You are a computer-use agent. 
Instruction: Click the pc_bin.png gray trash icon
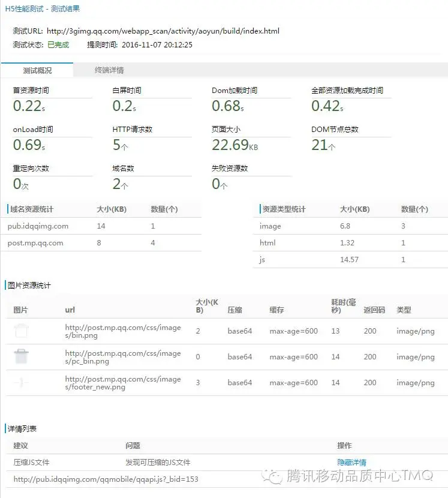coord(21,356)
